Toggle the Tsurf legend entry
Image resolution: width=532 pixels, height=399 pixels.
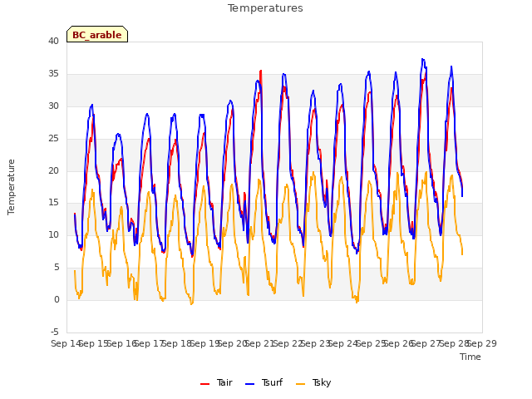pyautogui.click(x=264, y=382)
